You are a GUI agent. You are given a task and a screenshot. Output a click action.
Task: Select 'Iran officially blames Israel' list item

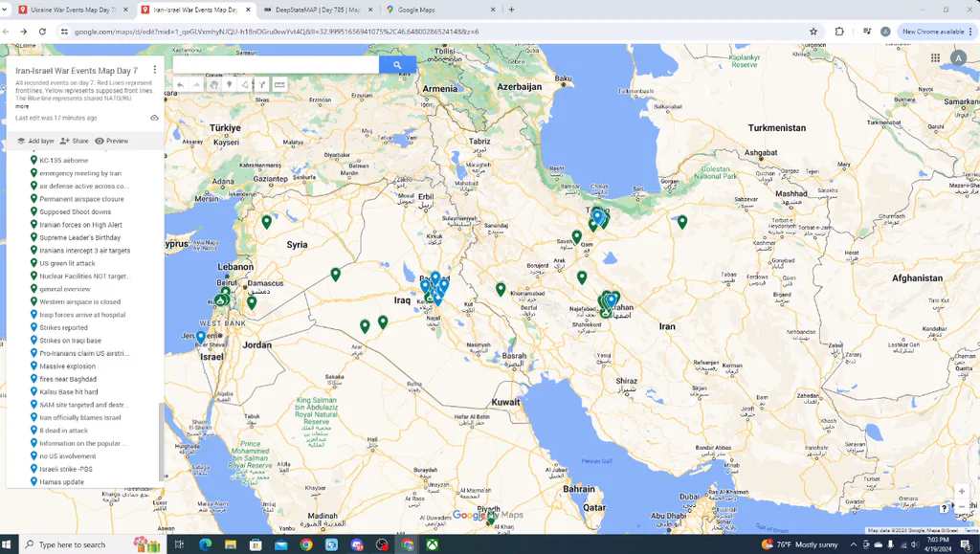[80, 418]
